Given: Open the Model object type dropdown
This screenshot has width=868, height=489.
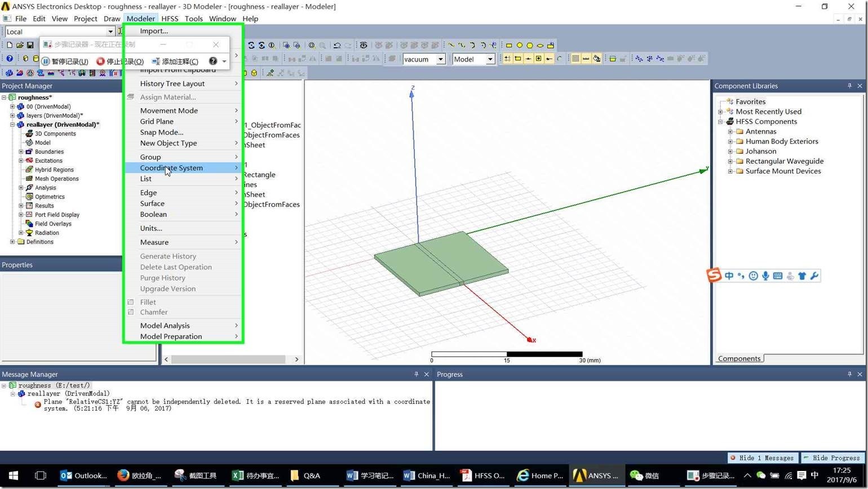Looking at the screenshot, I should pyautogui.click(x=490, y=59).
